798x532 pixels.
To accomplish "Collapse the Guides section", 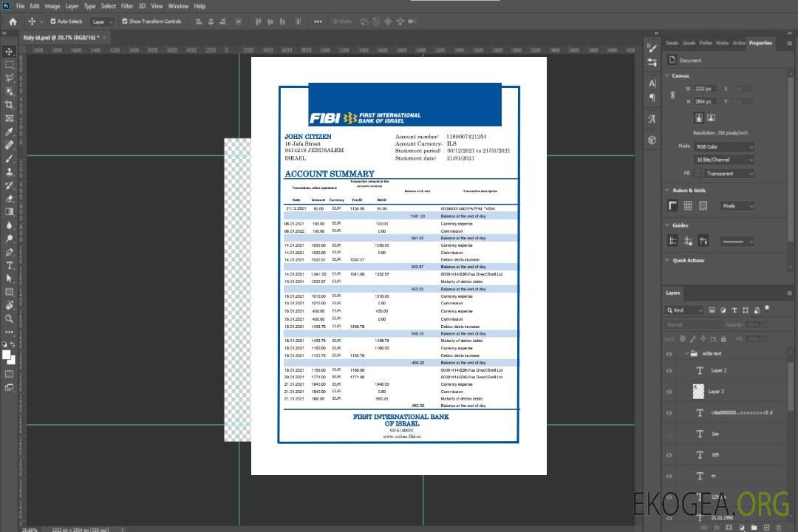I will pos(667,225).
